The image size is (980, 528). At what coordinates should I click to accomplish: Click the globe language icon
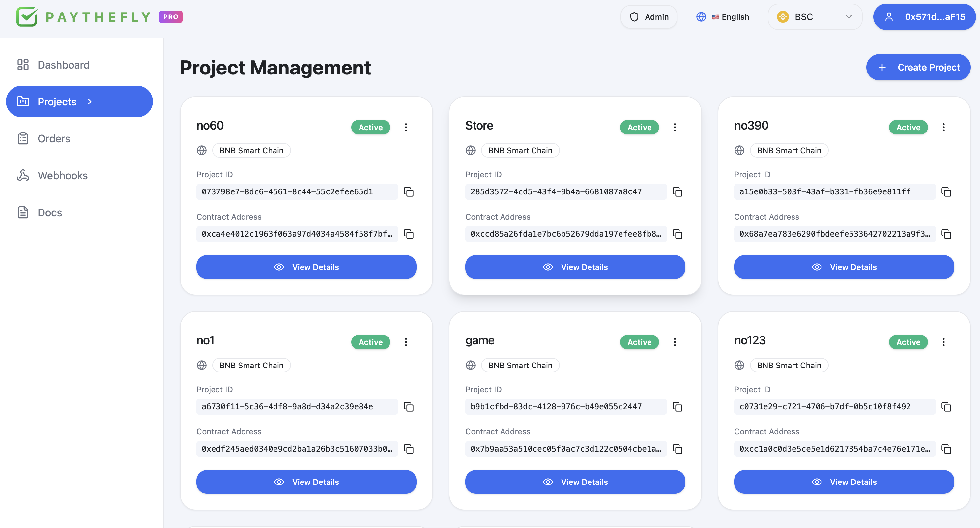coord(701,17)
